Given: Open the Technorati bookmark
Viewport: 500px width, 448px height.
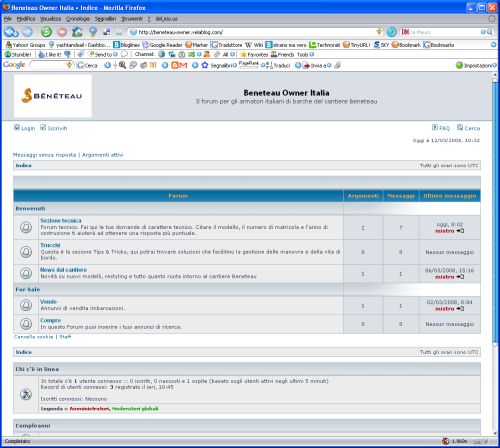Looking at the screenshot, I should pos(324,45).
